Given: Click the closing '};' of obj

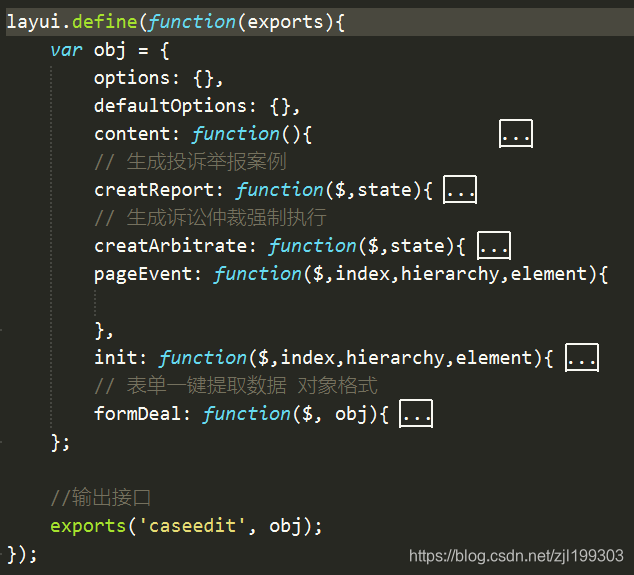Looking at the screenshot, I should 60,442.
